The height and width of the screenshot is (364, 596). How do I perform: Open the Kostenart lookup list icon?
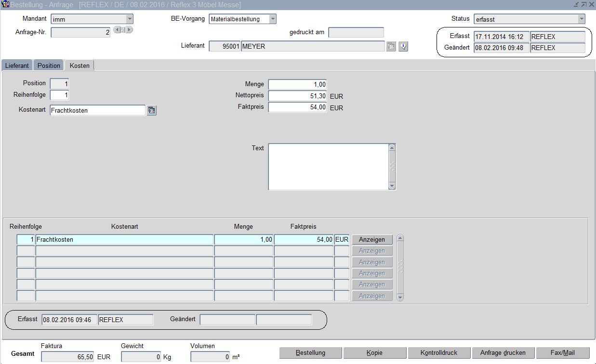[x=152, y=111]
